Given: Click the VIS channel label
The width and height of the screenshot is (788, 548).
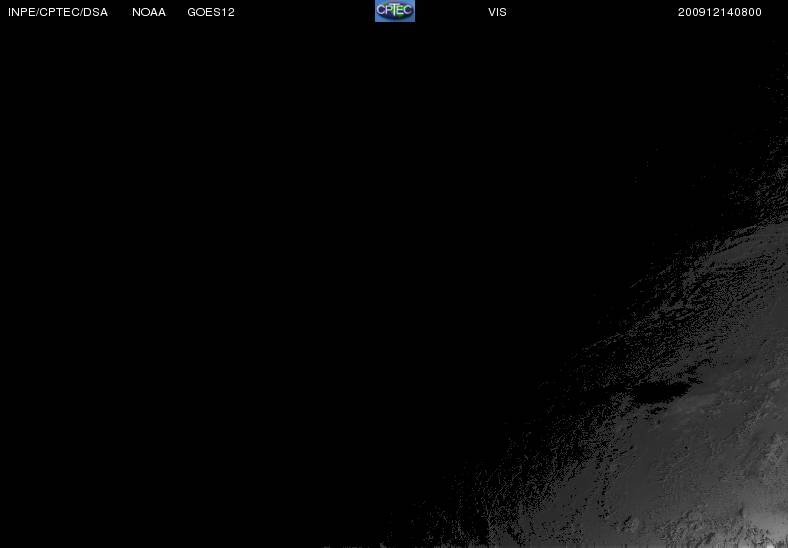Looking at the screenshot, I should 498,12.
